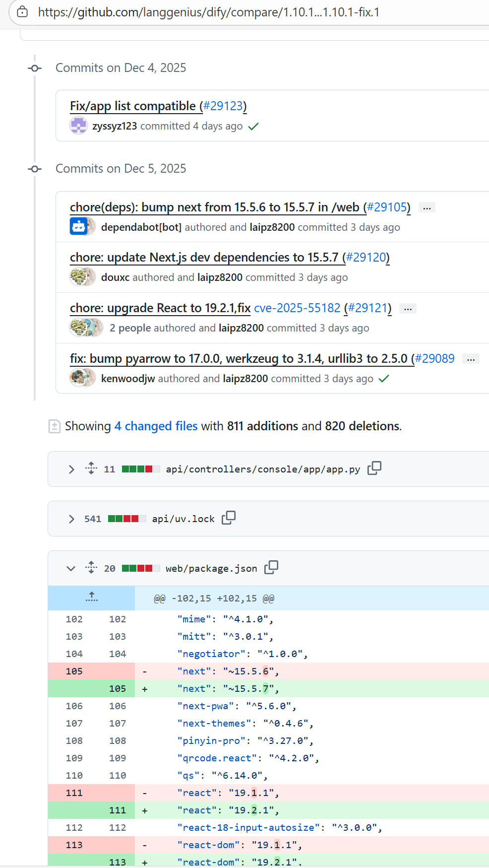Copy api/controllers/console/app/app.py file path

374,468
